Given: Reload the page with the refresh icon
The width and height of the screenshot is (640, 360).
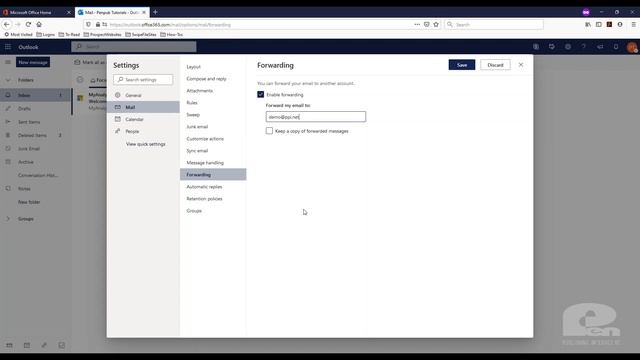Looking at the screenshot, I should pos(28,24).
